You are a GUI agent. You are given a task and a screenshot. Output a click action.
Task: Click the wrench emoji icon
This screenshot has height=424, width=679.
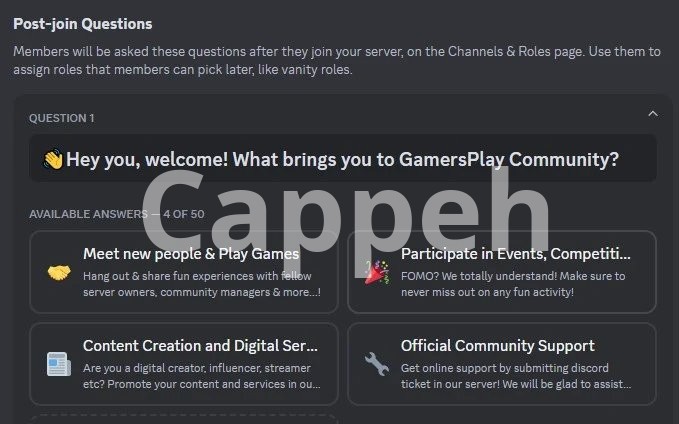376,364
